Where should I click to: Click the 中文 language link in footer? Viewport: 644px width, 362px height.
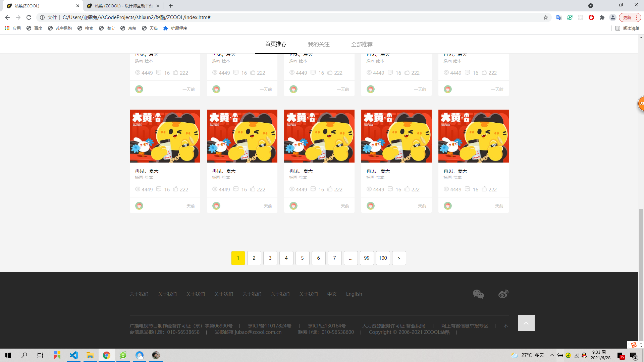pos(332,294)
